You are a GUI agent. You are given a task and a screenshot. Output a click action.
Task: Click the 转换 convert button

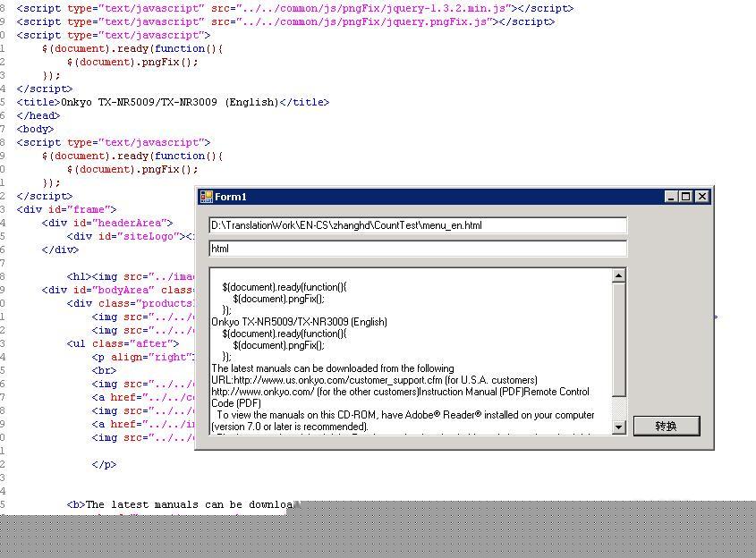(x=667, y=426)
